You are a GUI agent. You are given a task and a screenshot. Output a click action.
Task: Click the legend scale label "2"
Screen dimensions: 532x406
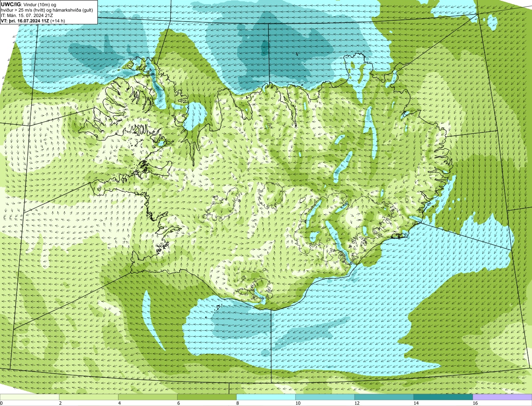[x=60, y=403]
